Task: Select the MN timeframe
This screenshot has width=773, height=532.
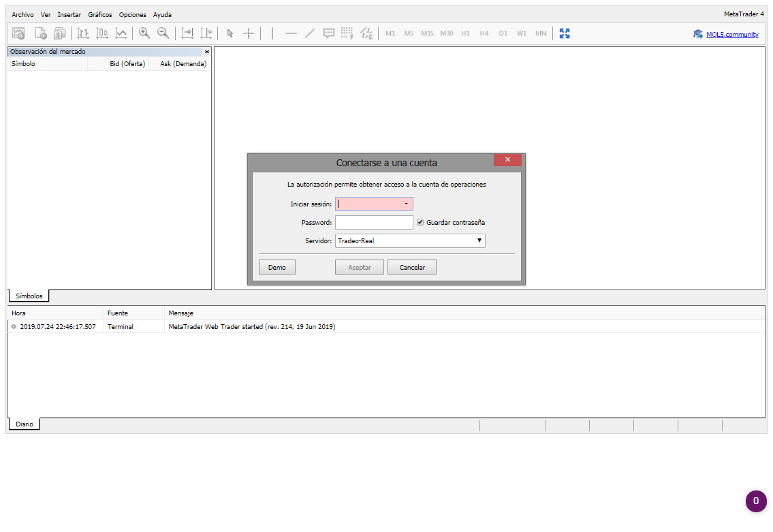Action: tap(541, 33)
